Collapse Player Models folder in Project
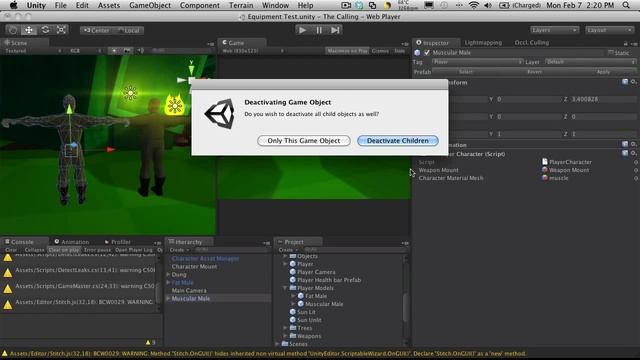 [x=285, y=288]
